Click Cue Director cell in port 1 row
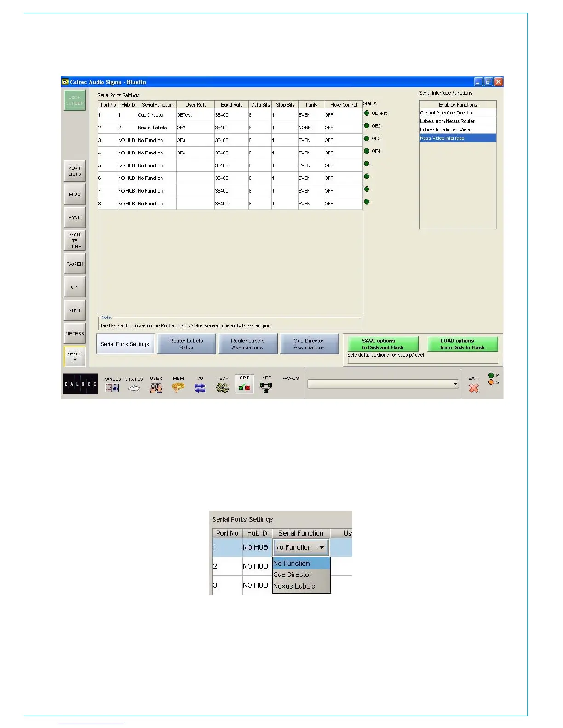The image size is (563, 728). click(157, 115)
